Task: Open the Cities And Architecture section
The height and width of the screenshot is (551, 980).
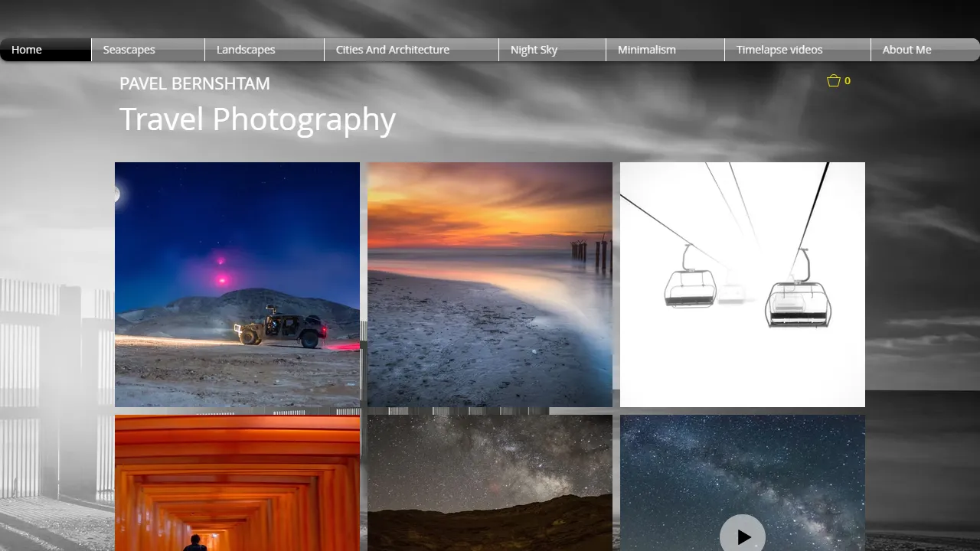Action: 392,50
